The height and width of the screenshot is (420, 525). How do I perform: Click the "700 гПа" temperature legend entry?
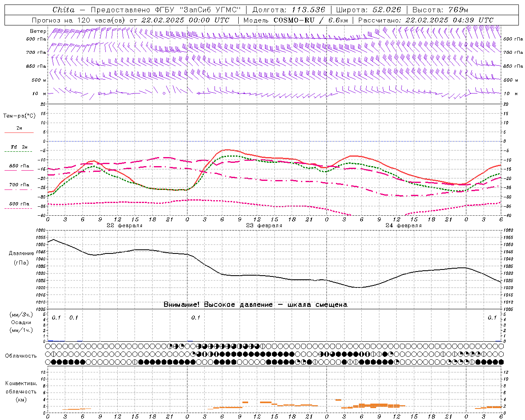tap(19, 185)
